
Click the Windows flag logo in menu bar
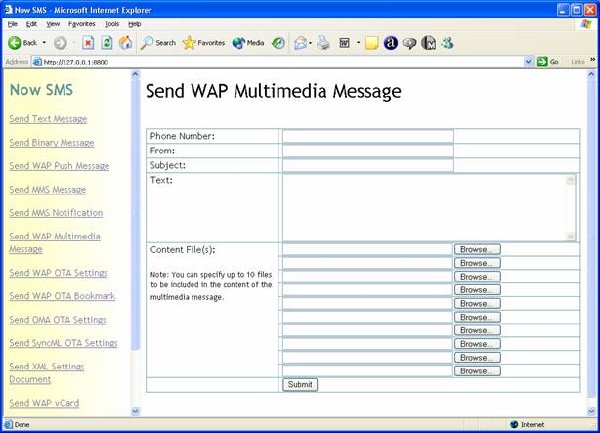586,24
